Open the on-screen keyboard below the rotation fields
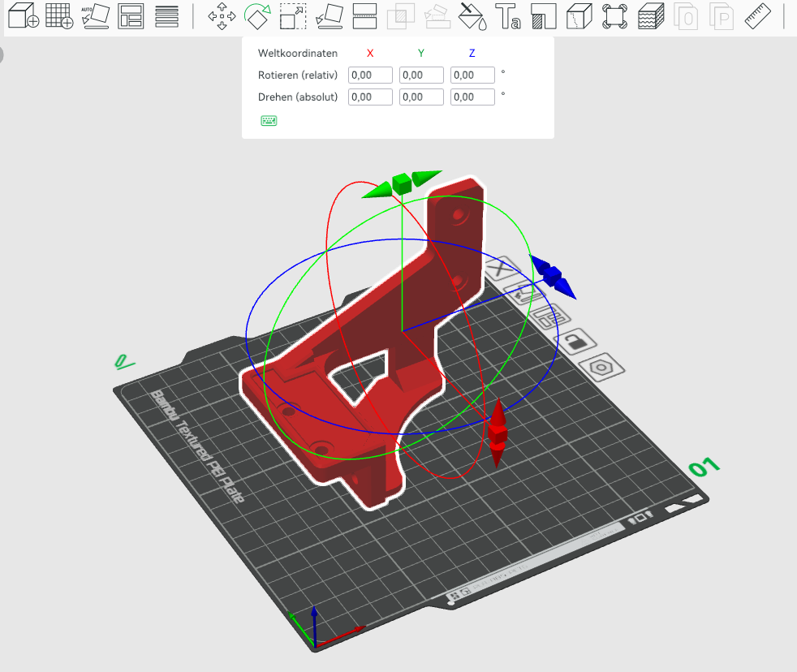This screenshot has height=672, width=797. tap(269, 120)
